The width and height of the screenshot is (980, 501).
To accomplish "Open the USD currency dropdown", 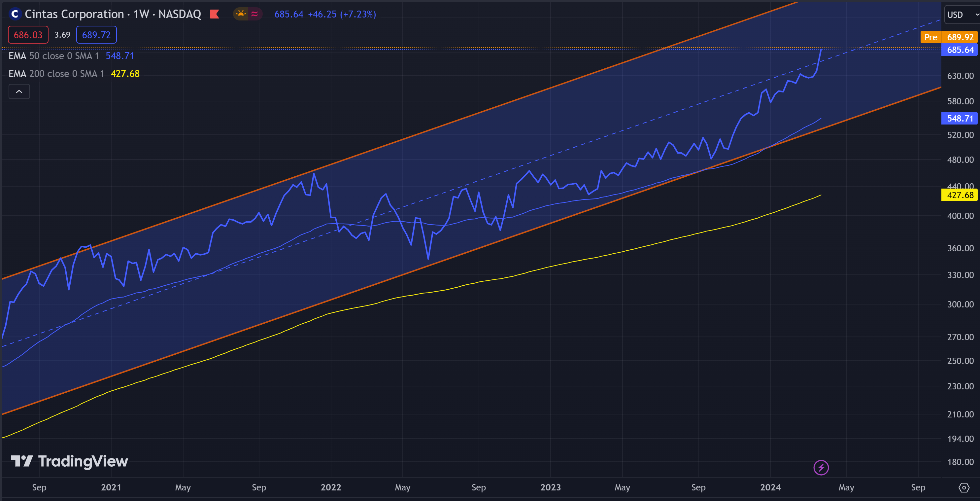I will tap(962, 15).
